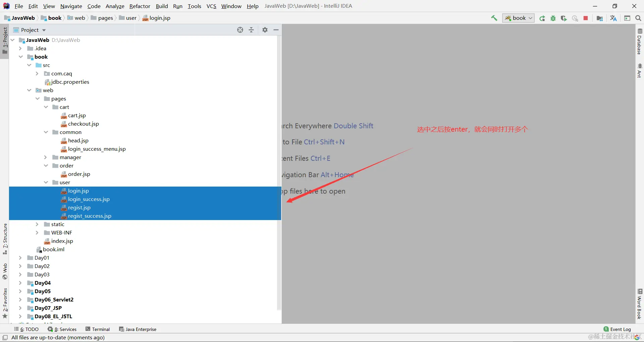
Task: Collapse the src folder
Action: point(29,65)
